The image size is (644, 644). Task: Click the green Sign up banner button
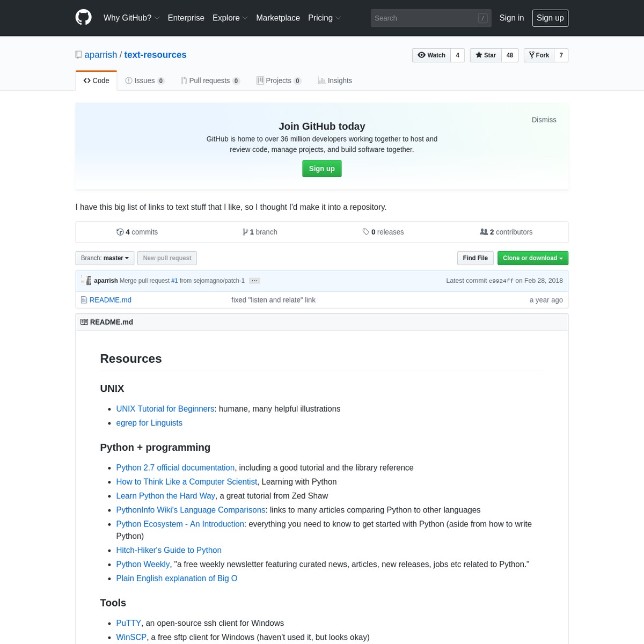(x=322, y=169)
